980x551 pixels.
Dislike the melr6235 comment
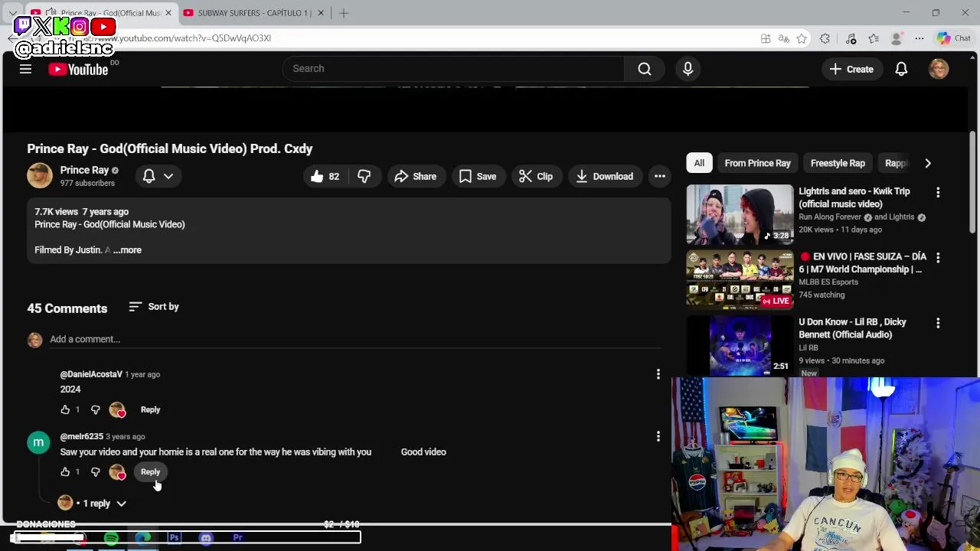[96, 471]
